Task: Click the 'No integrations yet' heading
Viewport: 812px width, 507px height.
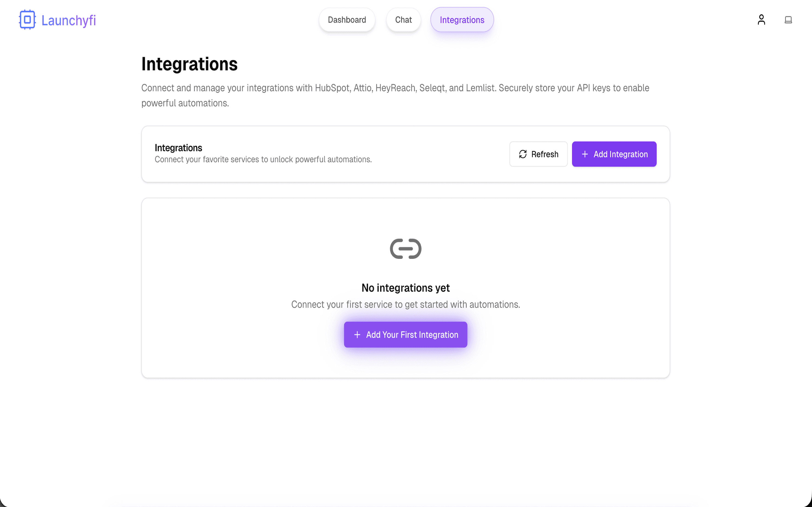Action: pyautogui.click(x=406, y=288)
